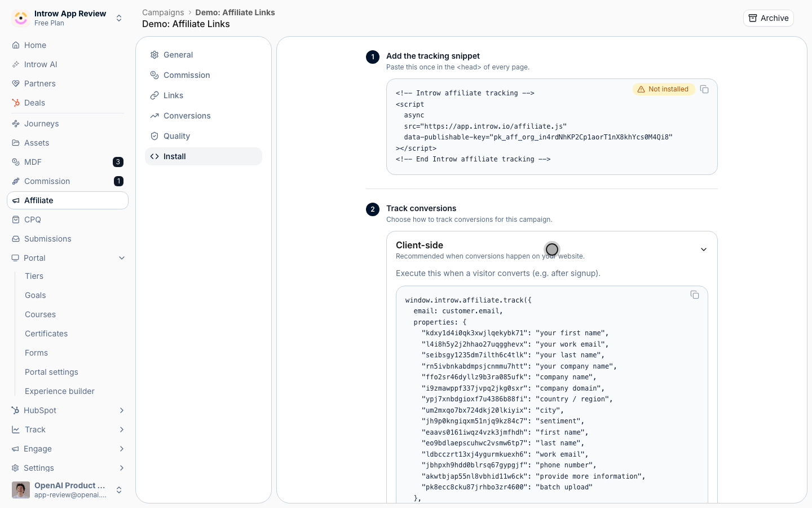Click the Quality shield icon
Screen dimensions: 812x508
coord(155,136)
